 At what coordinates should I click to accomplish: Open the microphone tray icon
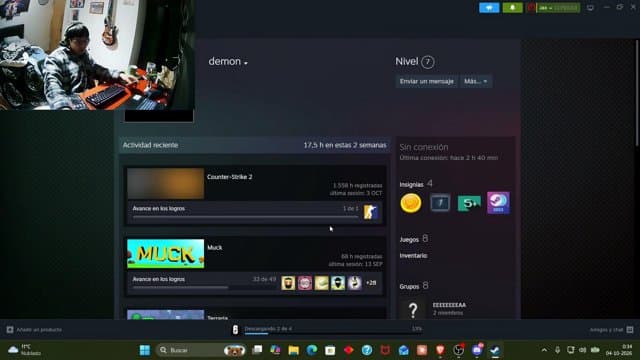[557, 350]
